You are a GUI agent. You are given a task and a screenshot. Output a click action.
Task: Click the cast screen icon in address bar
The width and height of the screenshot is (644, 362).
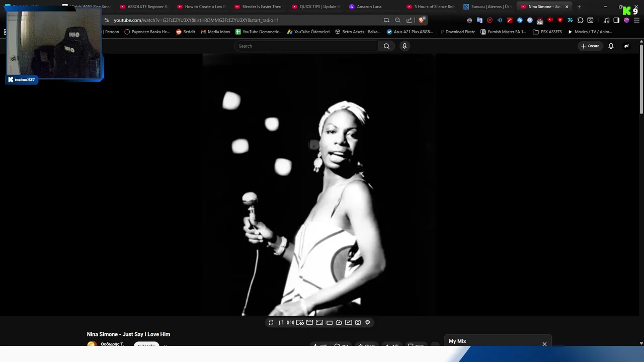click(386, 20)
